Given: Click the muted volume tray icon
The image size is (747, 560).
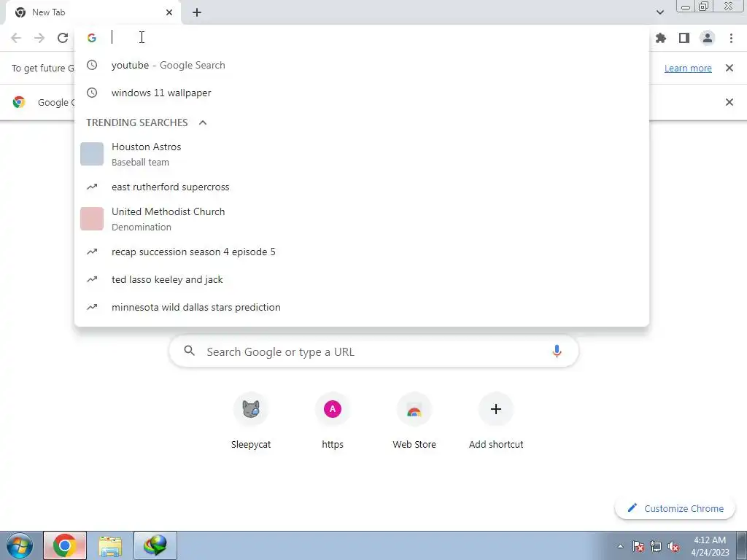Looking at the screenshot, I should [673, 546].
